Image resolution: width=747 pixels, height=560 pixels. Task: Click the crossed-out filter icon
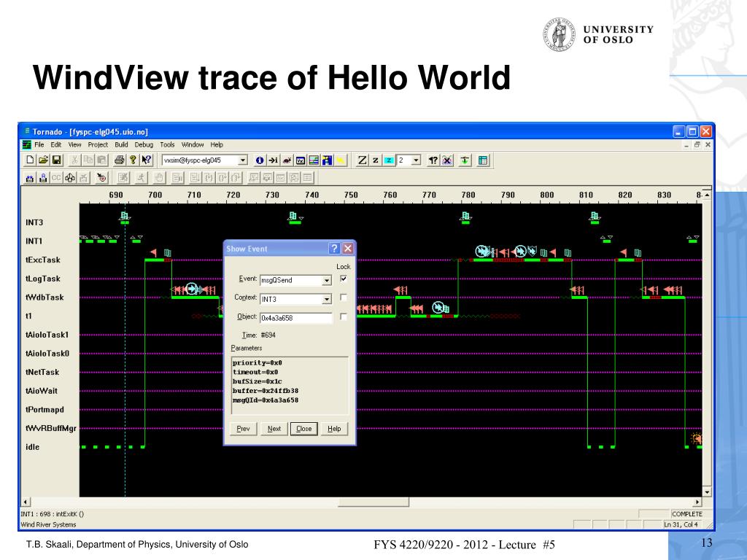[446, 160]
